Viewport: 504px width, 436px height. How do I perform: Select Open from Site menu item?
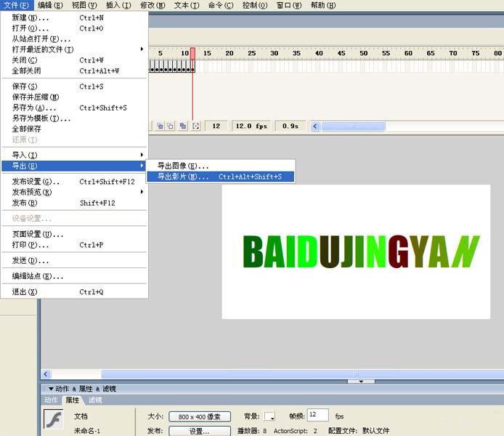coord(74,39)
